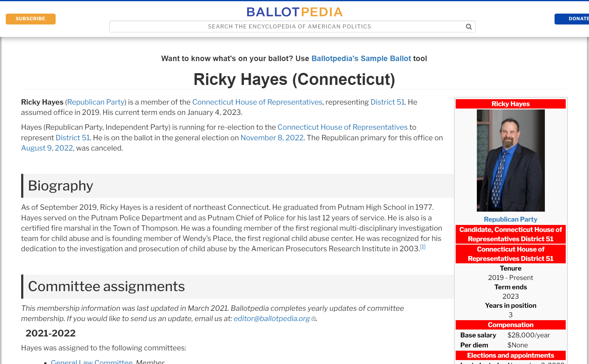Click the 2021-2022 subheading
This screenshot has height=364, width=589.
click(x=50, y=333)
